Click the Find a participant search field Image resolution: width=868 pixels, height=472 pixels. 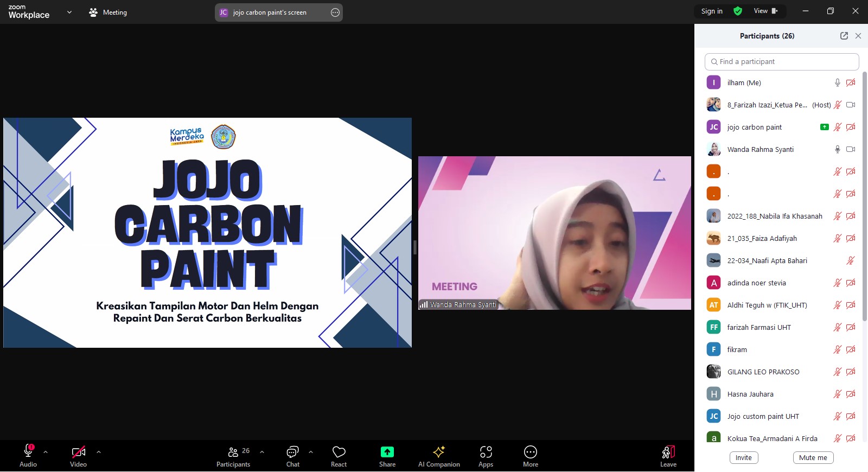(781, 62)
